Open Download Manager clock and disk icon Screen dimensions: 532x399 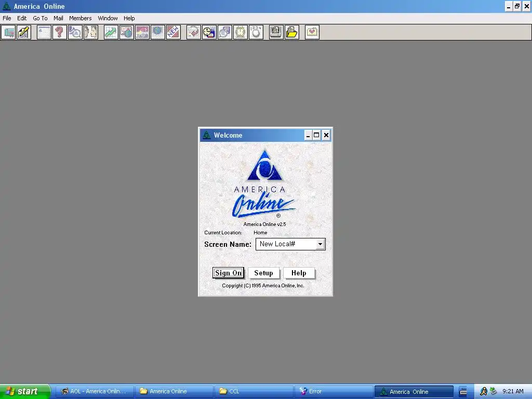click(x=209, y=32)
